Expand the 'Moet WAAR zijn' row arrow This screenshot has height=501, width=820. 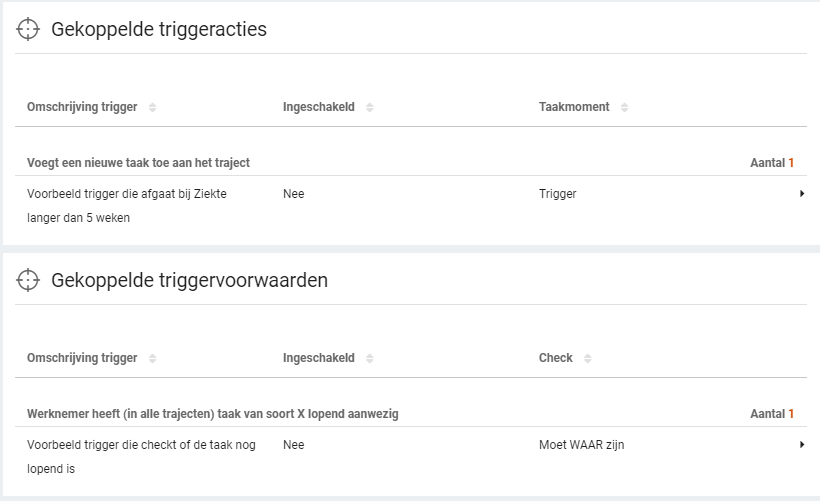pyautogui.click(x=802, y=445)
